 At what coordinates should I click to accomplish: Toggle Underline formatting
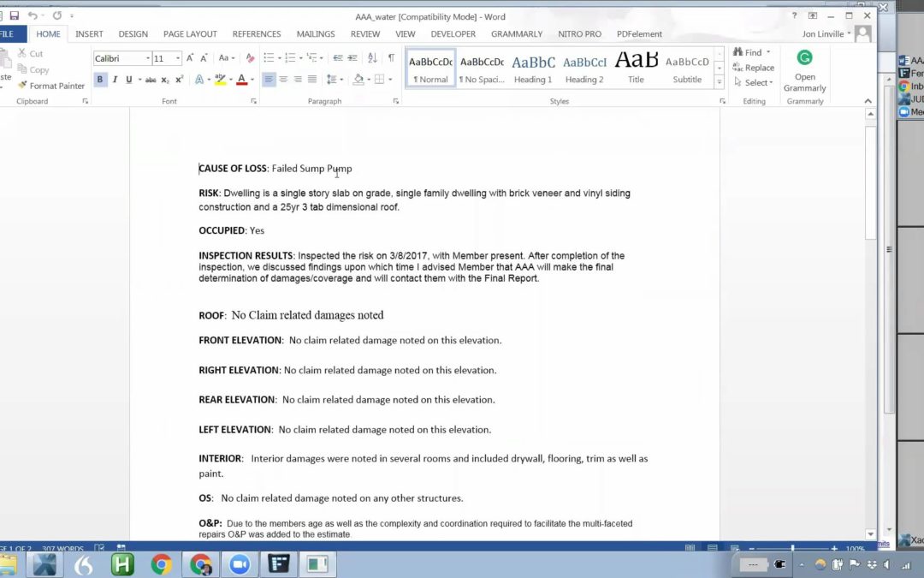pyautogui.click(x=129, y=80)
